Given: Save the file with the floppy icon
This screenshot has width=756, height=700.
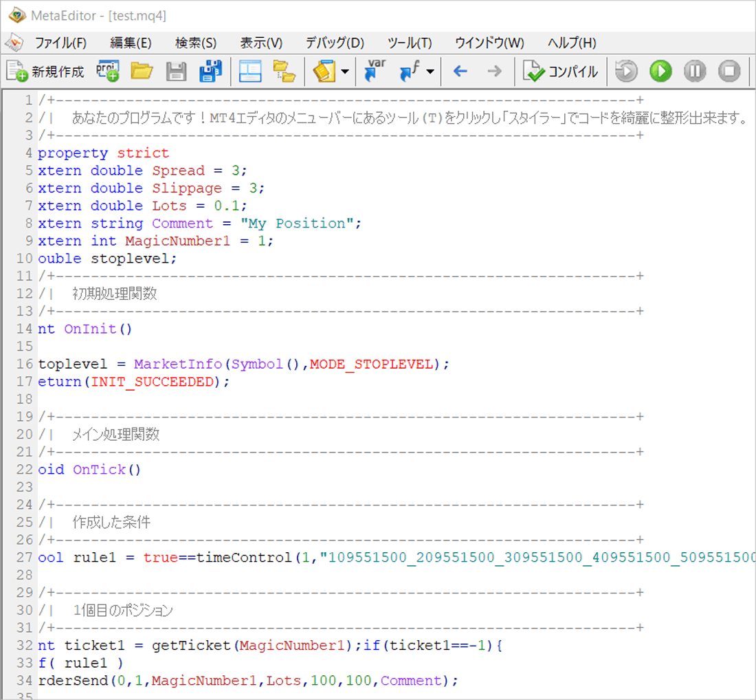Looking at the screenshot, I should 176,72.
